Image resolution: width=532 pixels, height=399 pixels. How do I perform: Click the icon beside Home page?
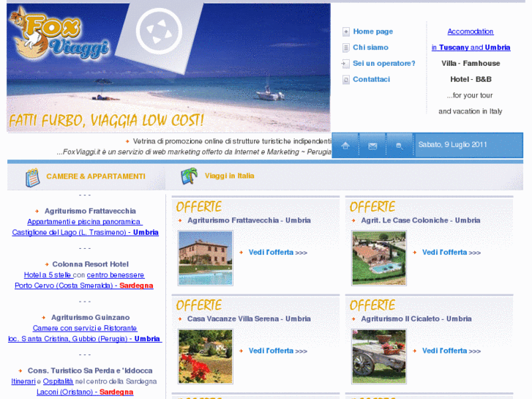(x=345, y=31)
